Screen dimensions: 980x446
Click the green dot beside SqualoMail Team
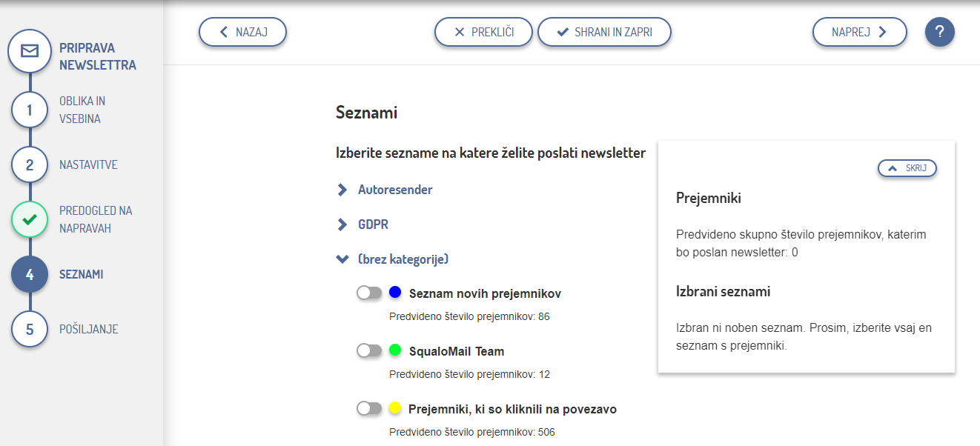click(x=395, y=350)
